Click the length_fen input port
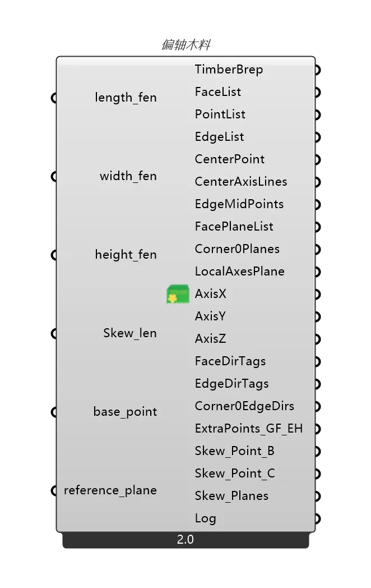Image resolution: width=371 pixels, height=588 pixels. [54, 98]
